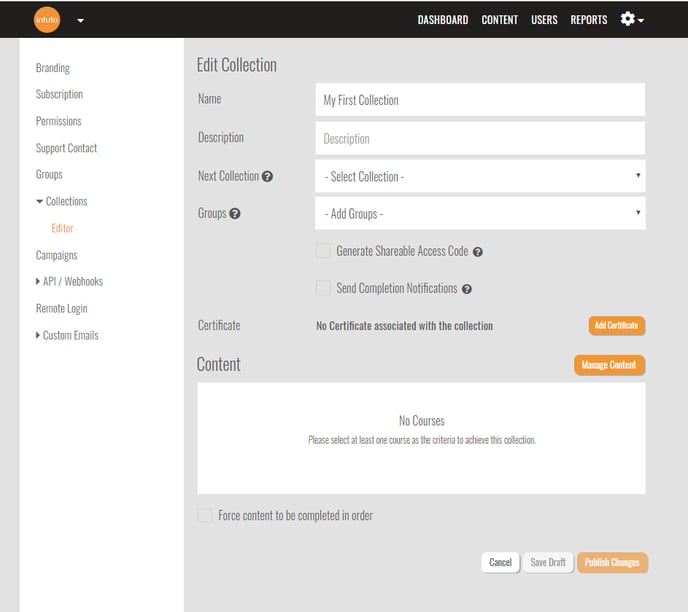Open the Content menu item
688x612 pixels.
(x=499, y=20)
